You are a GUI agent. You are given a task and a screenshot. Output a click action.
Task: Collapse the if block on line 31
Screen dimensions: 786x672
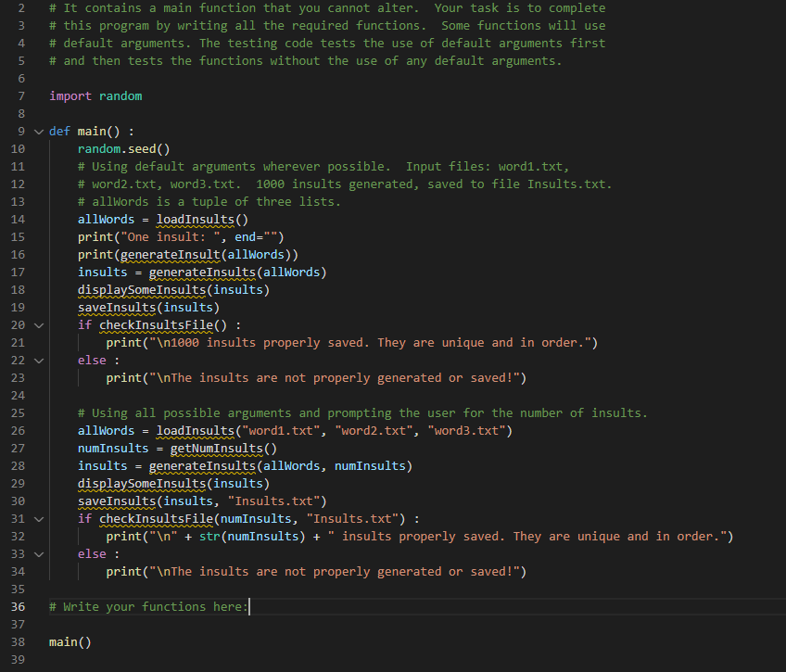pyautogui.click(x=38, y=518)
